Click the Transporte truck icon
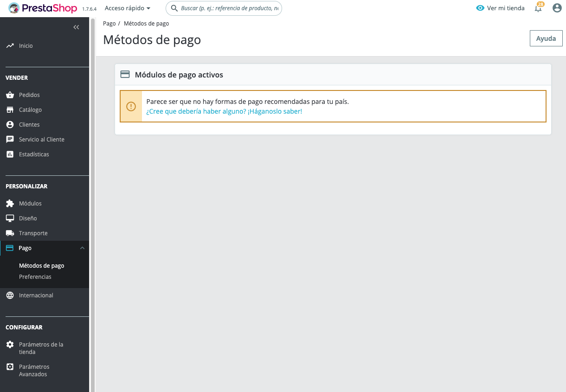566x392 pixels. tap(10, 233)
